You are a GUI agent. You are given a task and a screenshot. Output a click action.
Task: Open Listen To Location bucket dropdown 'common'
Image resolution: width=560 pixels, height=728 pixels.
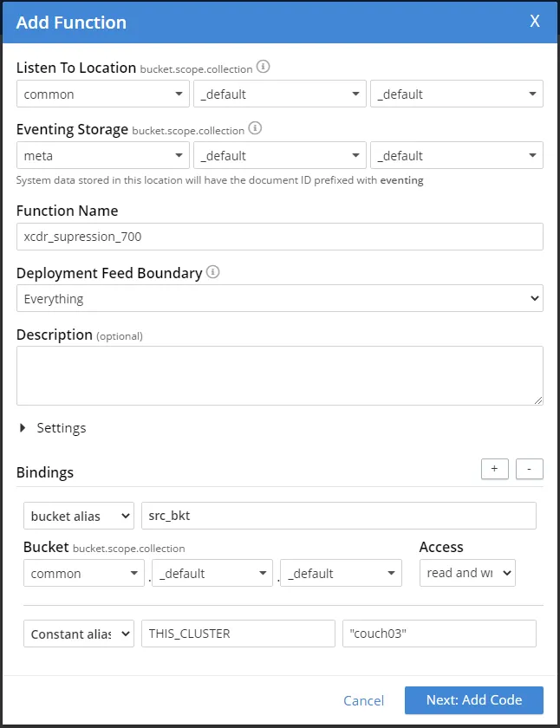[103, 94]
